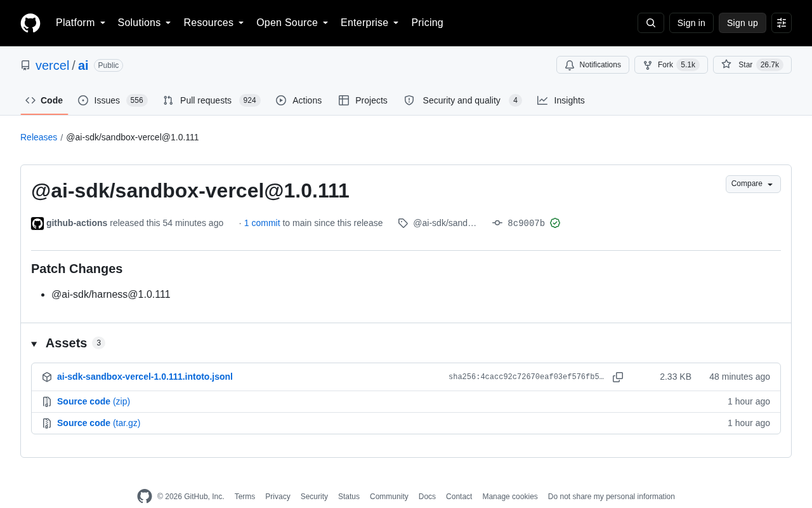812x508 pixels.
Task: Open the Privacy footer link
Action: (x=278, y=497)
